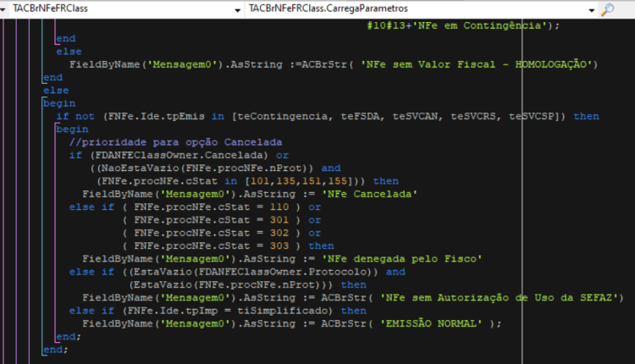
Task: Click the 'NFe Cancelada' string literal
Action: (369, 194)
